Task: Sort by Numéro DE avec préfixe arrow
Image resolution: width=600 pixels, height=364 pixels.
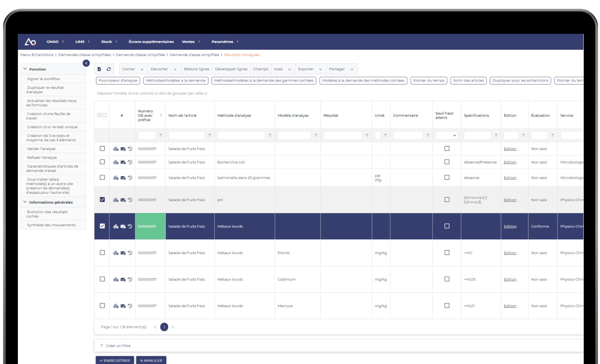Action: click(x=161, y=116)
